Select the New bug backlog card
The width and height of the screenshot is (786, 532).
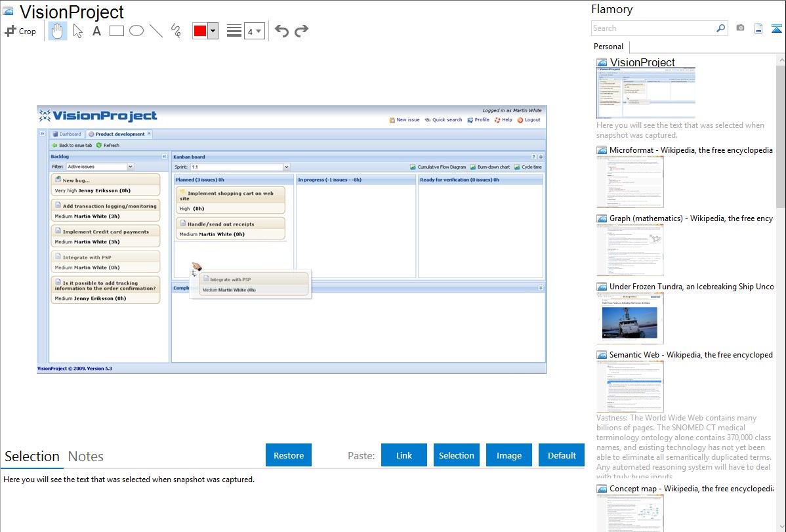(x=105, y=185)
